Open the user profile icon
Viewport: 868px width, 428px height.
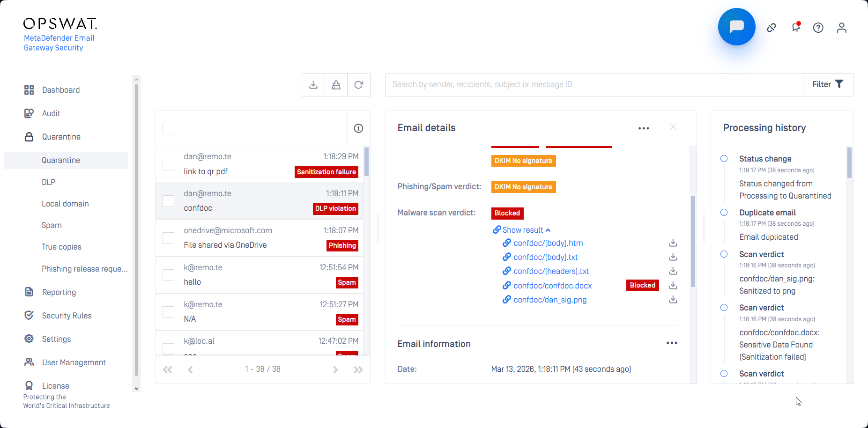pos(841,28)
